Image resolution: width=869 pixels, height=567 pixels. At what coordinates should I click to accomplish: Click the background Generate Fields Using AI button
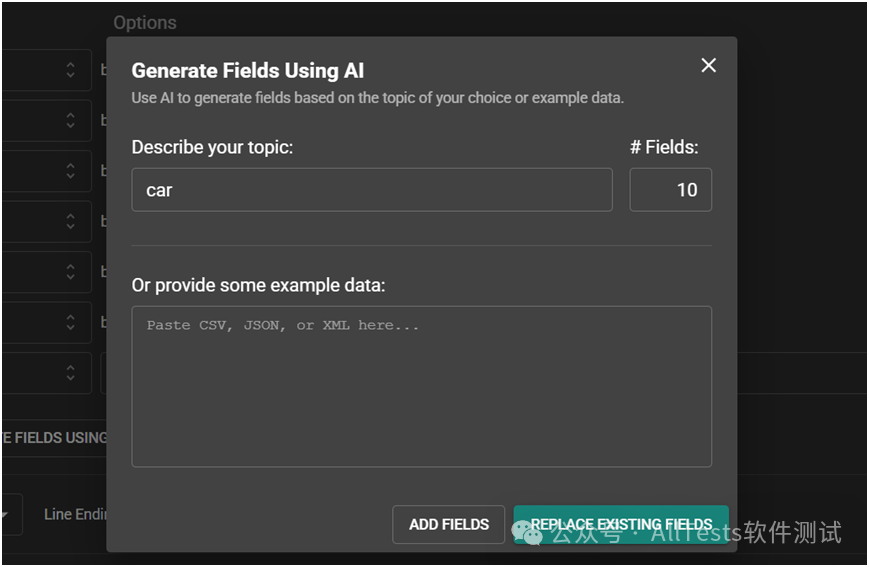(x=54, y=438)
